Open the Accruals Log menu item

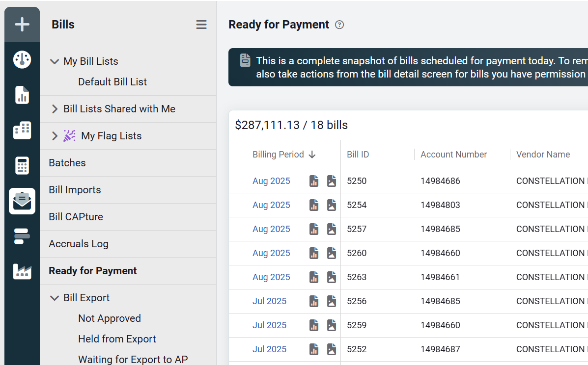pyautogui.click(x=79, y=244)
